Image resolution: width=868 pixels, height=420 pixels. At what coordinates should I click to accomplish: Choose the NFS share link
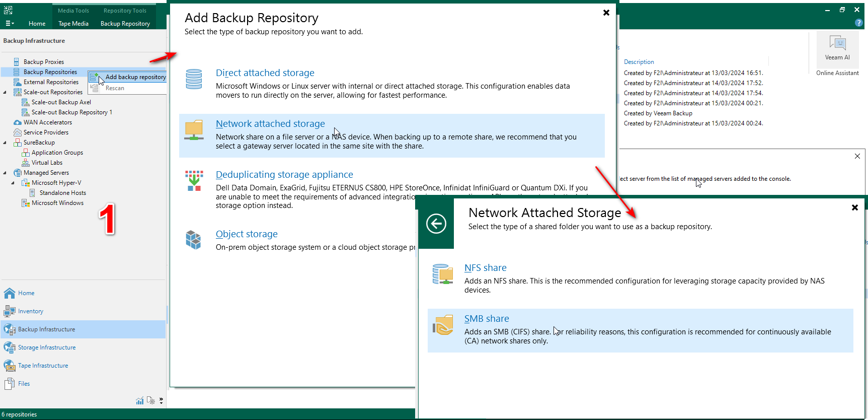point(486,268)
